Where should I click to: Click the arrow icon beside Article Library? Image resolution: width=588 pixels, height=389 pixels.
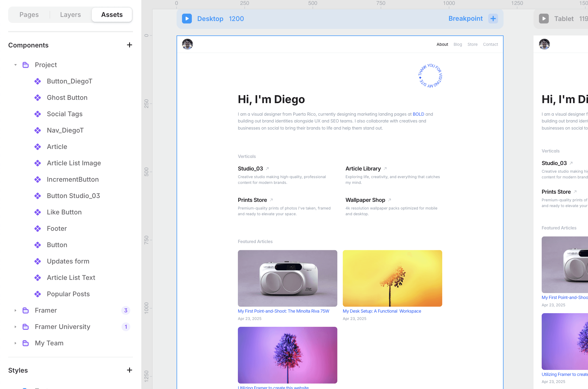pos(385,169)
